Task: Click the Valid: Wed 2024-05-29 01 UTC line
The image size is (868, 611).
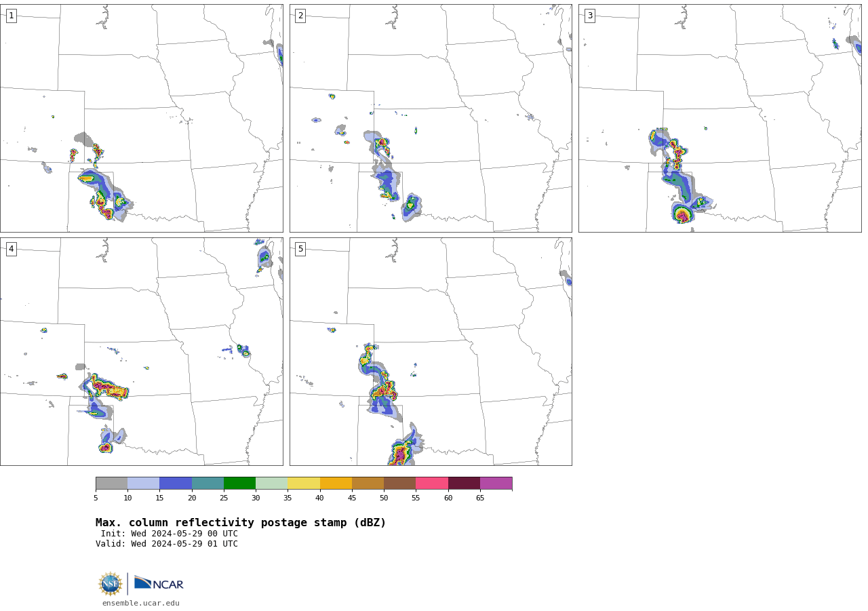Action: (x=167, y=544)
